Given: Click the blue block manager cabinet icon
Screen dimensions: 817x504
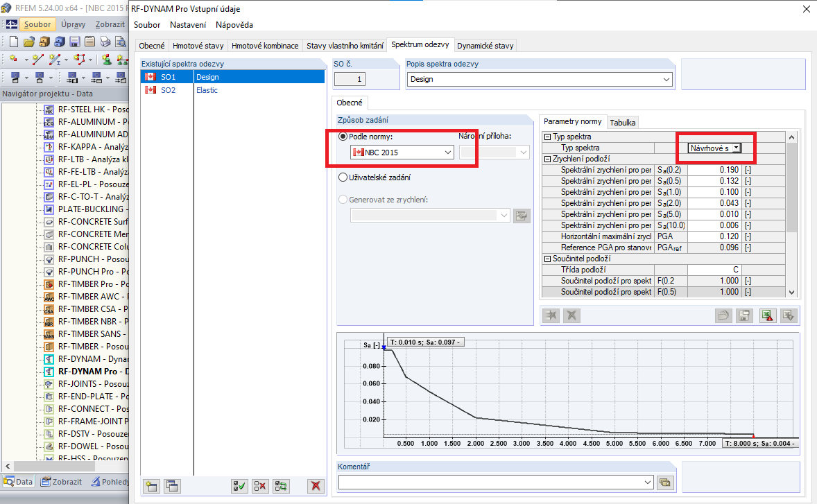Looking at the screenshot, I should [60, 42].
